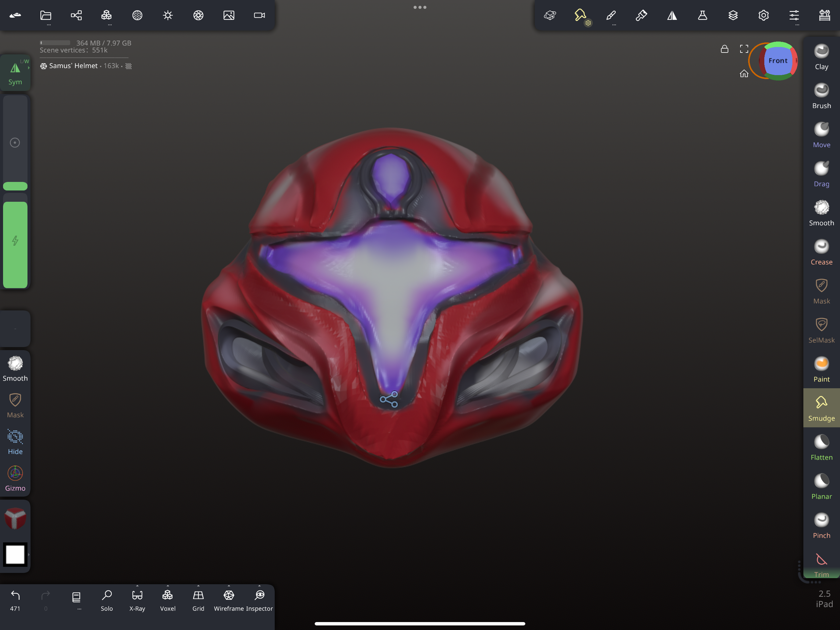The height and width of the screenshot is (630, 840).
Task: Select the Trim tool
Action: point(821,565)
